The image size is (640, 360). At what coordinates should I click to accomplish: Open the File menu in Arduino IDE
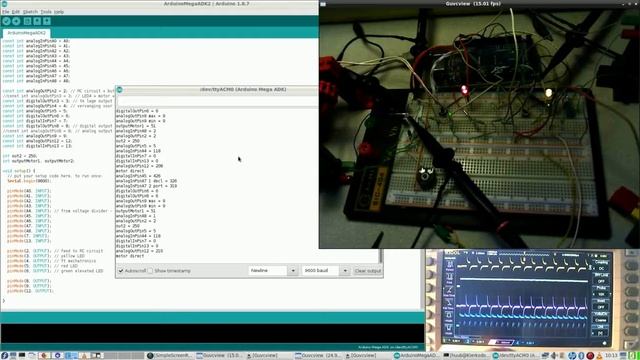click(x=6, y=12)
